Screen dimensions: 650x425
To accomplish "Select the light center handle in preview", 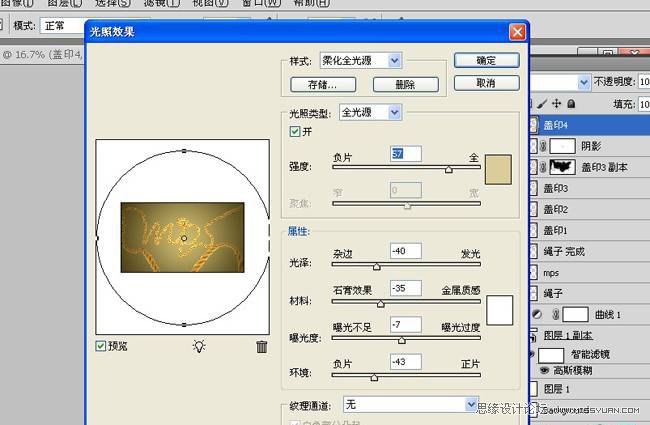I will pos(184,238).
